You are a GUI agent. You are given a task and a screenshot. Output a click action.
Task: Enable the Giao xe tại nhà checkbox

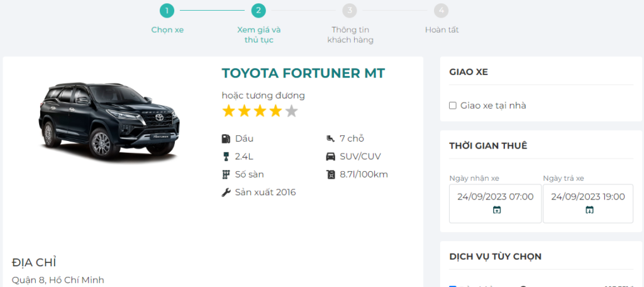pyautogui.click(x=453, y=106)
